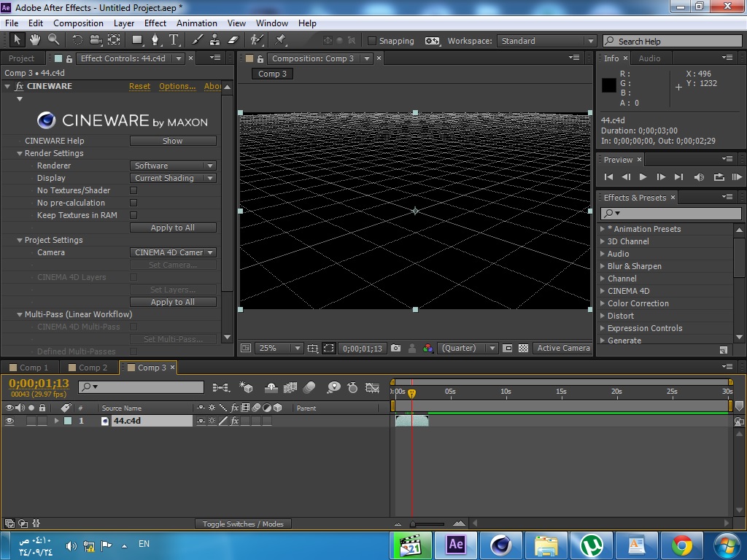Check Keep Textures in RAM option
747x560 pixels.
[133, 215]
